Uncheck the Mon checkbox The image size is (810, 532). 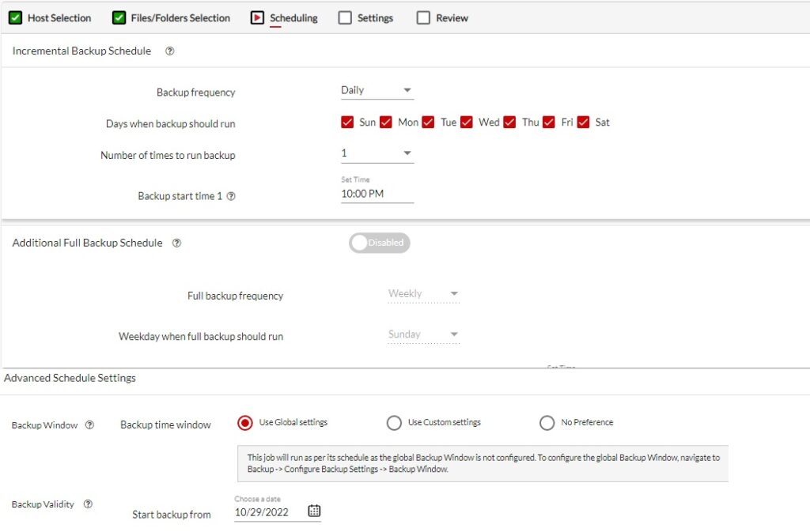[x=386, y=123]
